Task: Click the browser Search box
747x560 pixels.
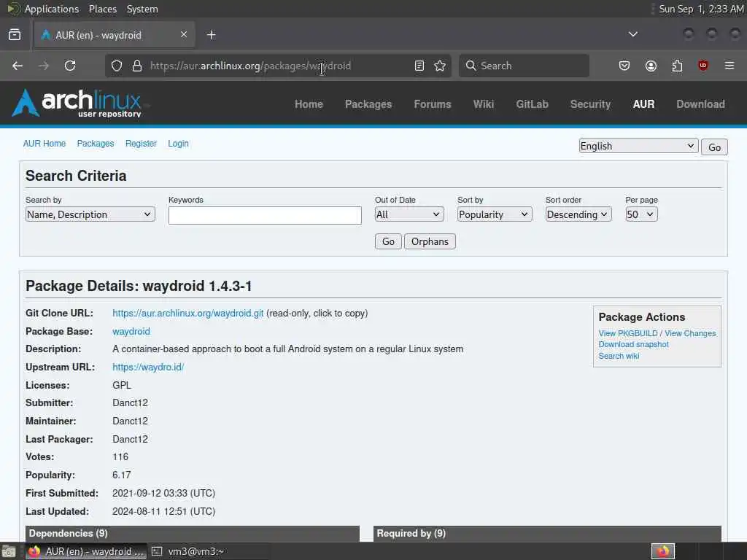Action: click(524, 66)
